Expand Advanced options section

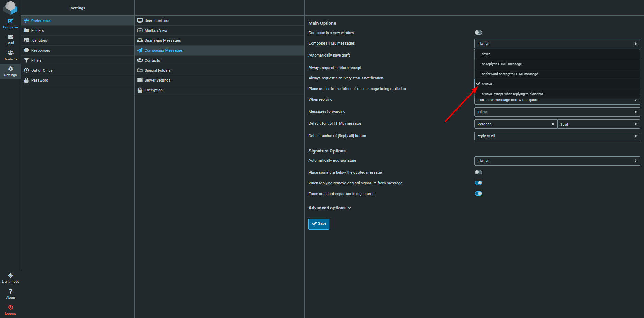pos(329,208)
